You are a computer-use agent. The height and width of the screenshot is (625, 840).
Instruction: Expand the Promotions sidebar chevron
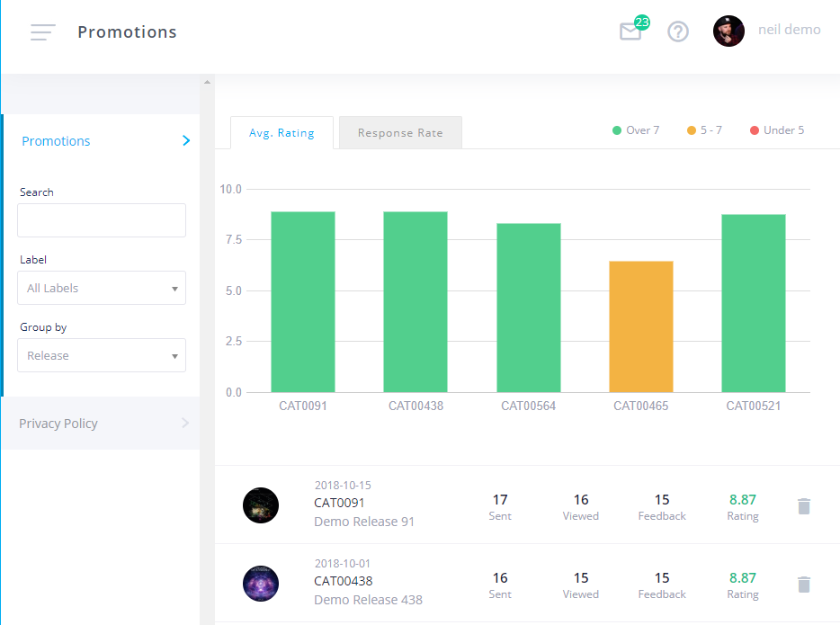click(186, 141)
